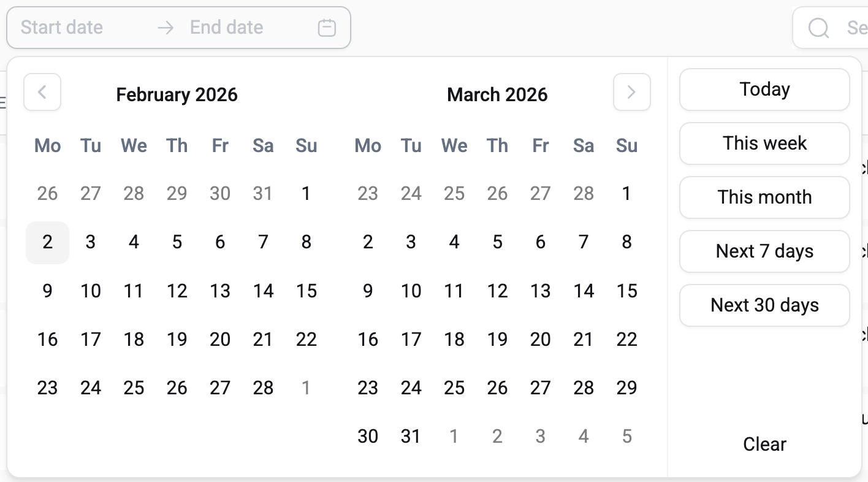The image size is (868, 482).
Task: Click the search magnifier icon
Action: click(x=818, y=28)
